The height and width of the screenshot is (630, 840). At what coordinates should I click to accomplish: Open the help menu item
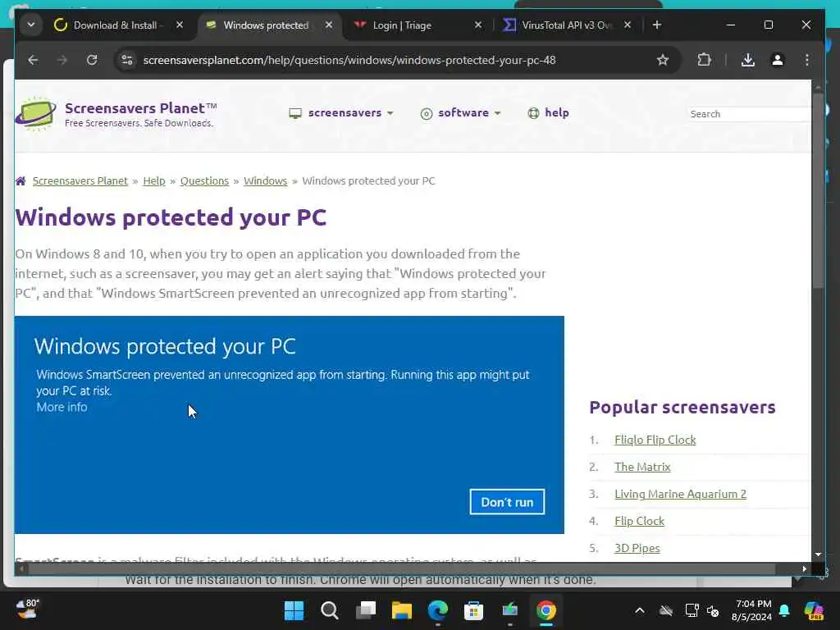(x=549, y=113)
